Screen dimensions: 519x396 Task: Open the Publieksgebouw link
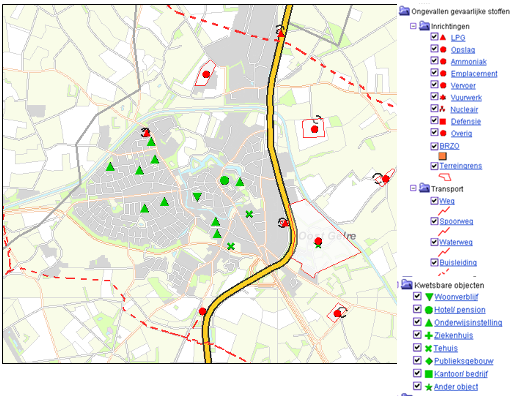click(464, 361)
